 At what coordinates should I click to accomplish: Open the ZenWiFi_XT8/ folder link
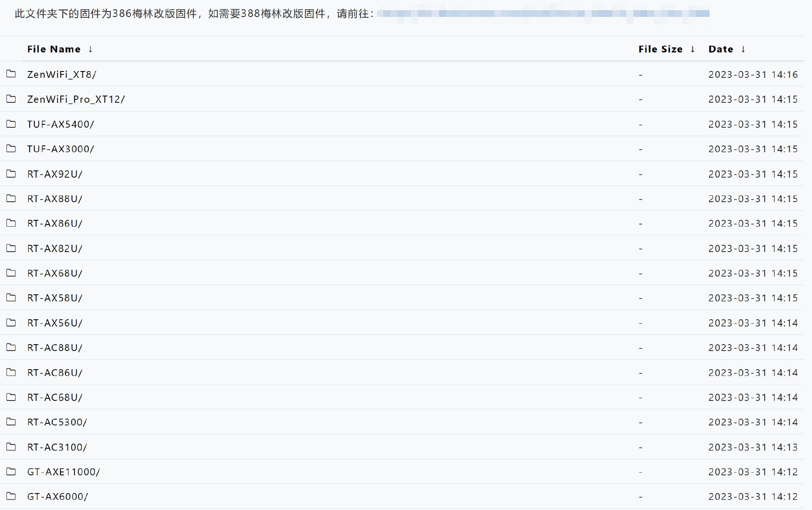click(x=62, y=74)
